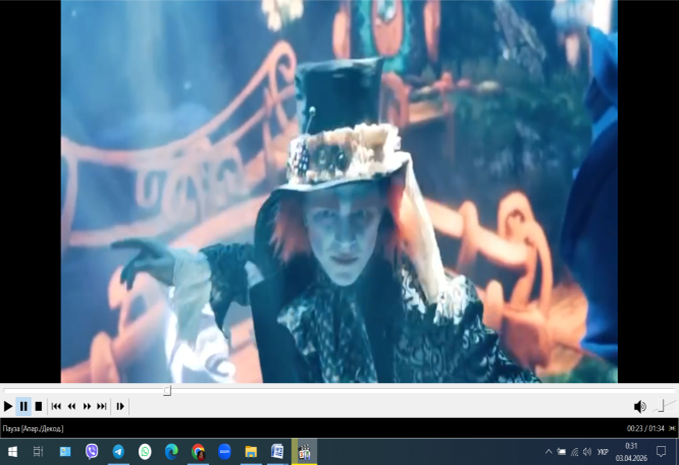This screenshot has width=679, height=465.
Task: Open the Windows Start menu
Action: point(12,452)
